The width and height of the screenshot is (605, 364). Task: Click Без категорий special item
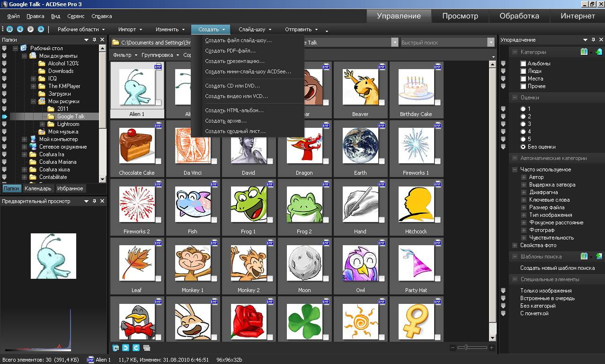[538, 306]
